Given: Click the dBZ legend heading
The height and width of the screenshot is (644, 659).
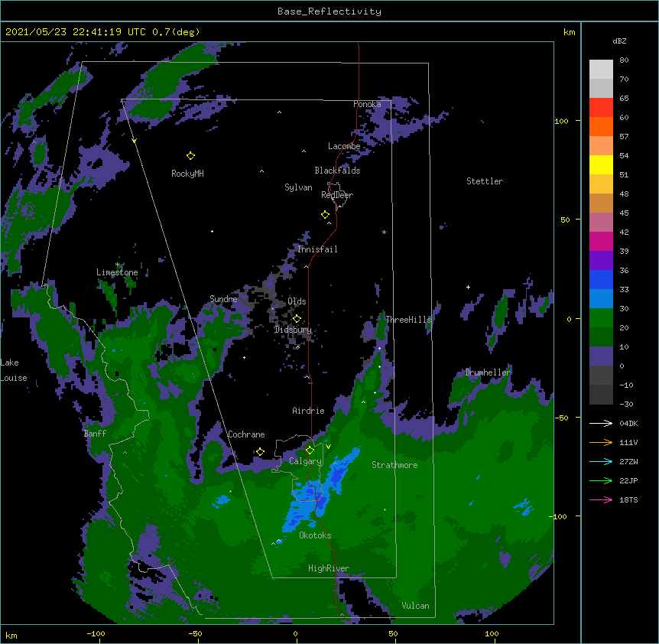Looking at the screenshot, I should tap(619, 41).
